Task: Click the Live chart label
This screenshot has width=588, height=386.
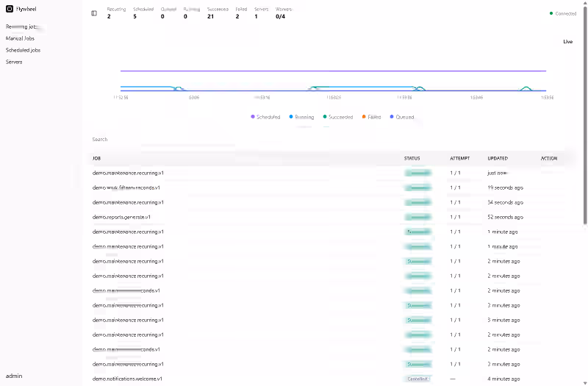Action: 567,42
